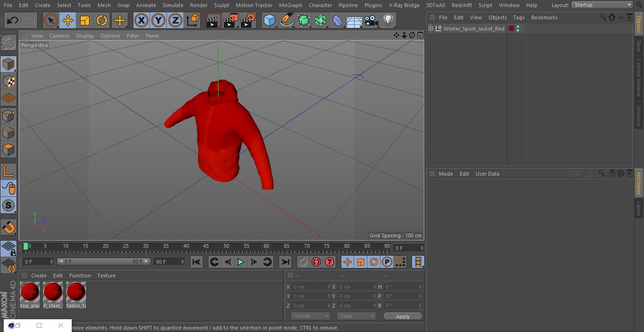Play animation forwards green arrow
Viewport: 644px width, 332px height.
[x=240, y=262]
